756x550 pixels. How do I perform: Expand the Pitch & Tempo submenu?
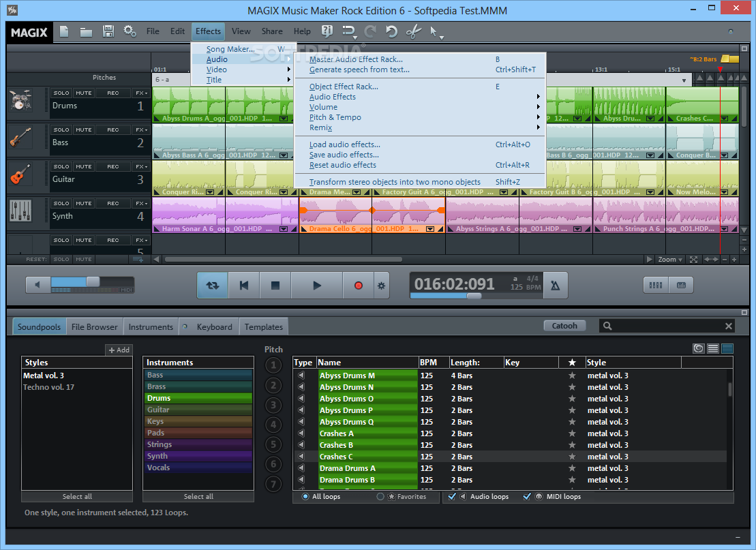(x=419, y=117)
